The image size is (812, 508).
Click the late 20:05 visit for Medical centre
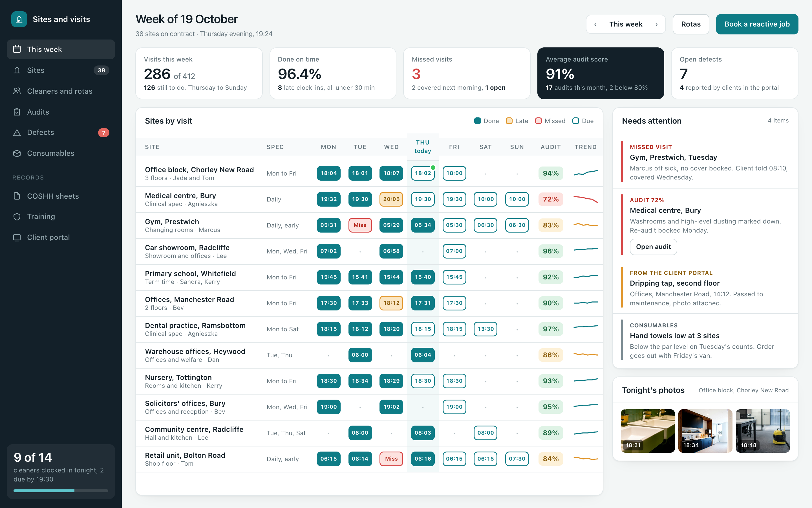click(x=391, y=199)
